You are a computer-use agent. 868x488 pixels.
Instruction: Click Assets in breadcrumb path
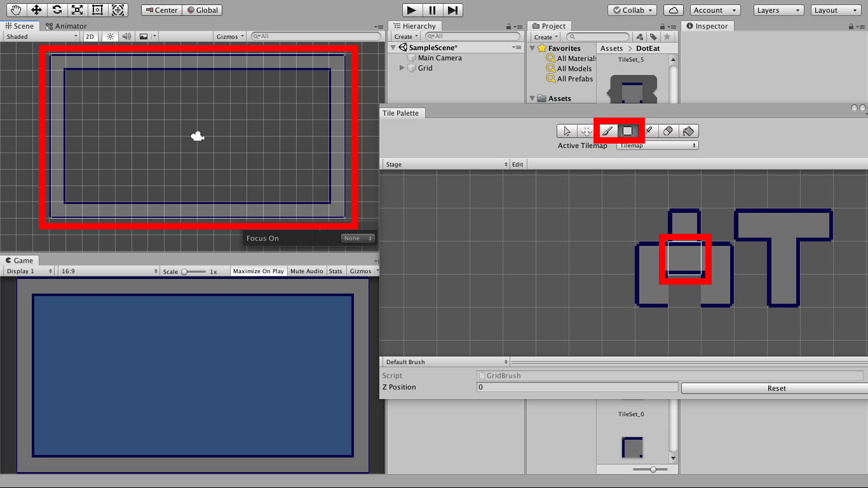click(612, 48)
